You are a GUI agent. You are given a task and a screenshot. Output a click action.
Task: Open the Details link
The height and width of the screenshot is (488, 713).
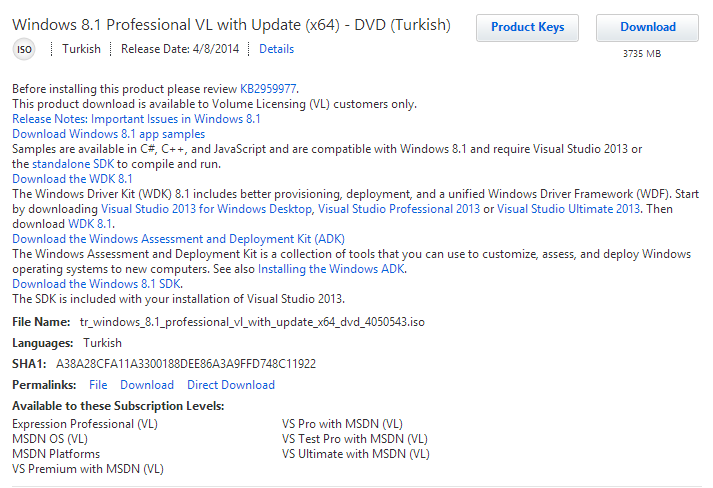tap(276, 49)
